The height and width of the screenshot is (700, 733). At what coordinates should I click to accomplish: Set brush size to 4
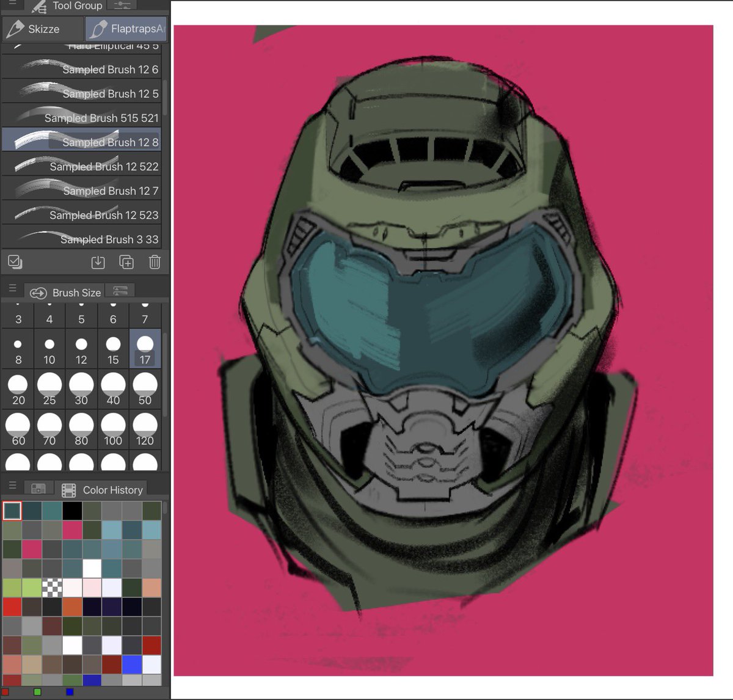(x=49, y=316)
